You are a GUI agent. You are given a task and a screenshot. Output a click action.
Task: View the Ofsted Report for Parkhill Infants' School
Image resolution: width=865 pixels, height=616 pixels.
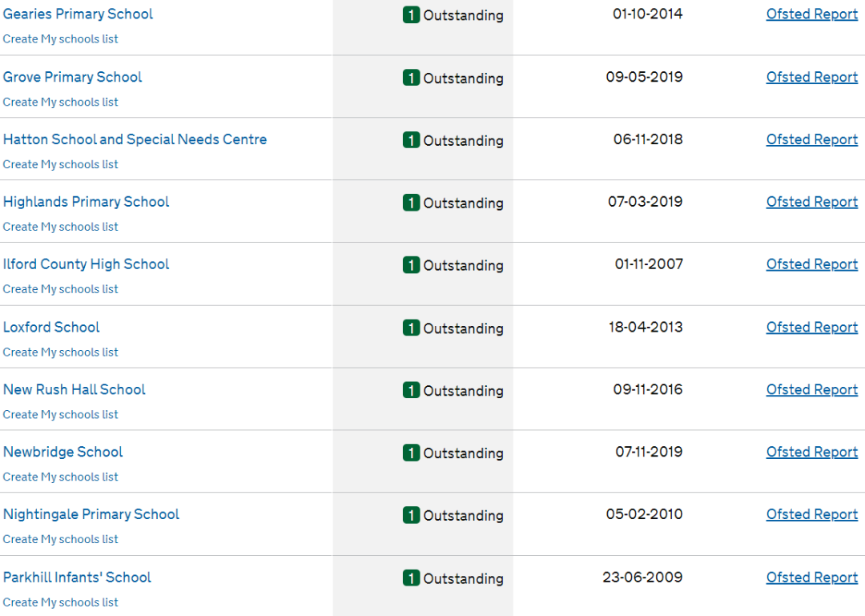pyautogui.click(x=811, y=578)
